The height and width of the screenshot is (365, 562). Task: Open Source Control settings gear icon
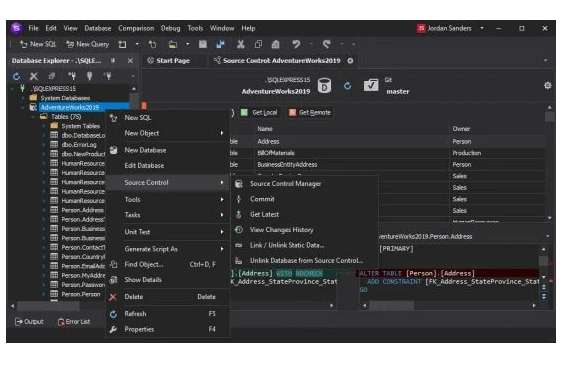(548, 86)
